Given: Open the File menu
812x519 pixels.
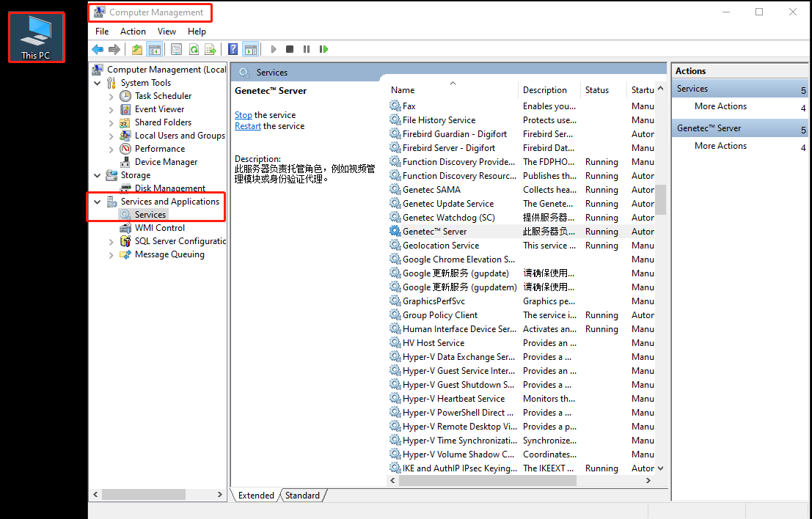Looking at the screenshot, I should click(x=102, y=32).
